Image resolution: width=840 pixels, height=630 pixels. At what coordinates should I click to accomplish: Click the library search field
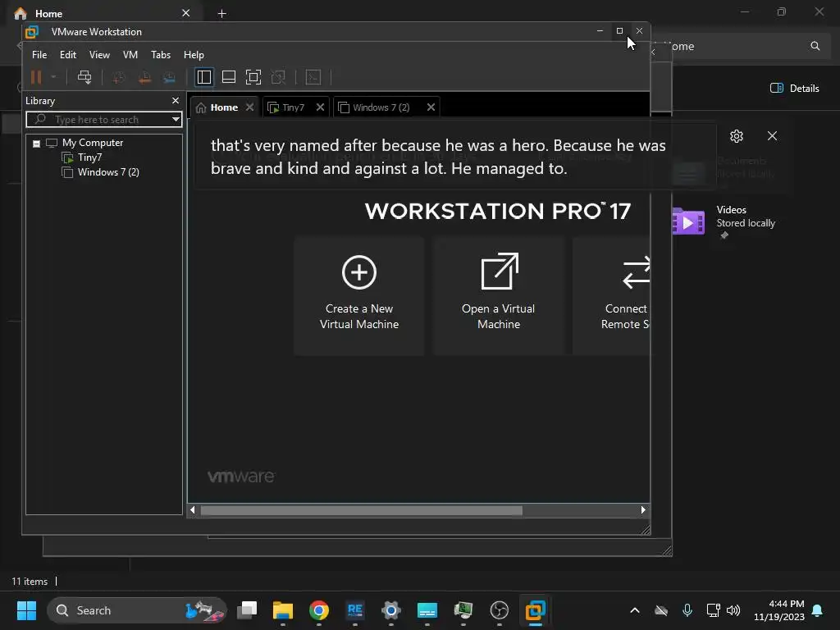[x=104, y=120]
